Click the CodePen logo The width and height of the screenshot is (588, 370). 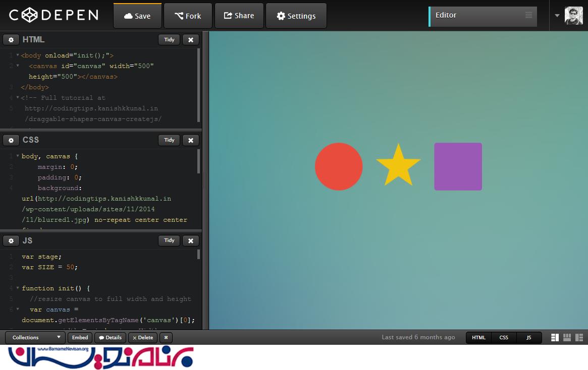(54, 15)
